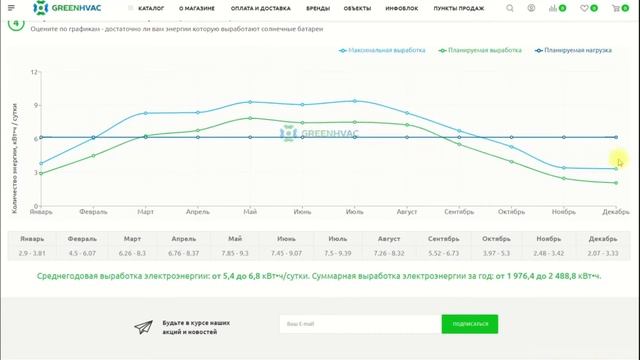
Task: Open Пункты продаж menu item
Action: (x=459, y=8)
